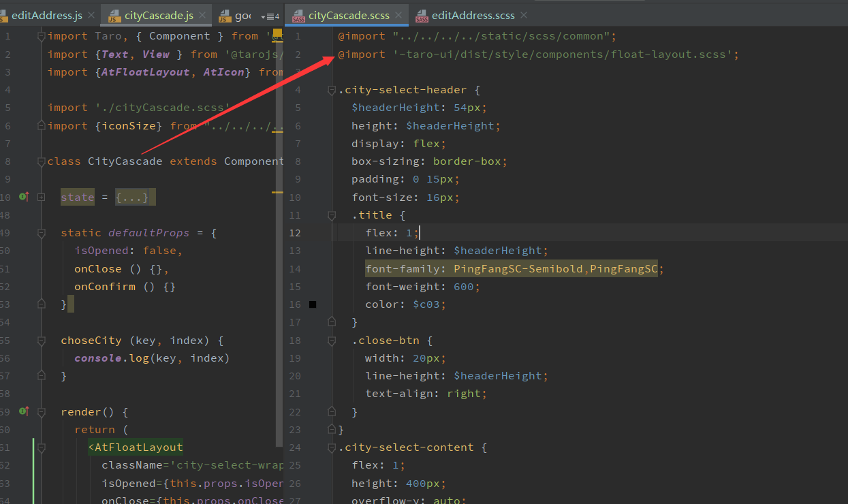
Task: Click the yellow inspection indicator atop left editor
Action: pos(277,33)
